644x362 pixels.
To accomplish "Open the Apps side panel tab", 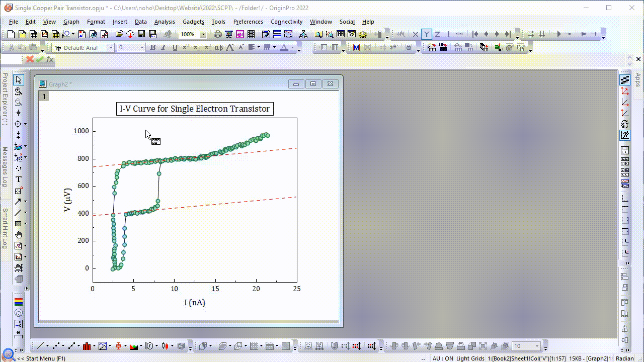I will point(637,80).
